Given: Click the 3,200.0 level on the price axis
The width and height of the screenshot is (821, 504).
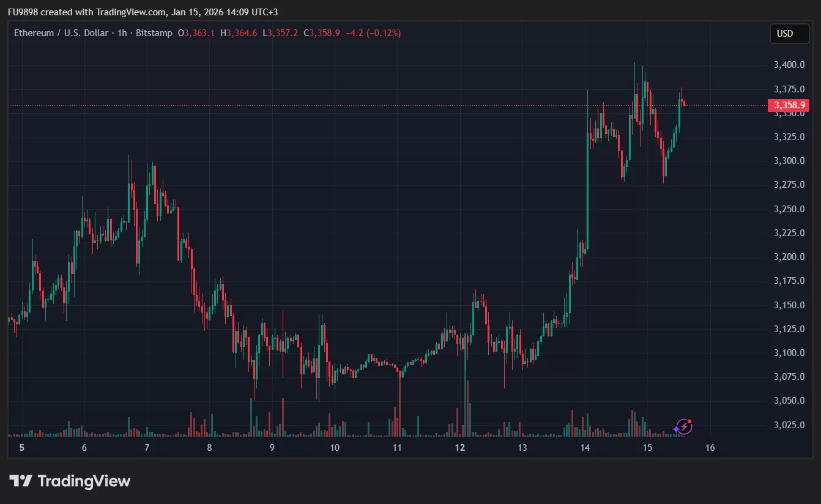Looking at the screenshot, I should click(789, 257).
